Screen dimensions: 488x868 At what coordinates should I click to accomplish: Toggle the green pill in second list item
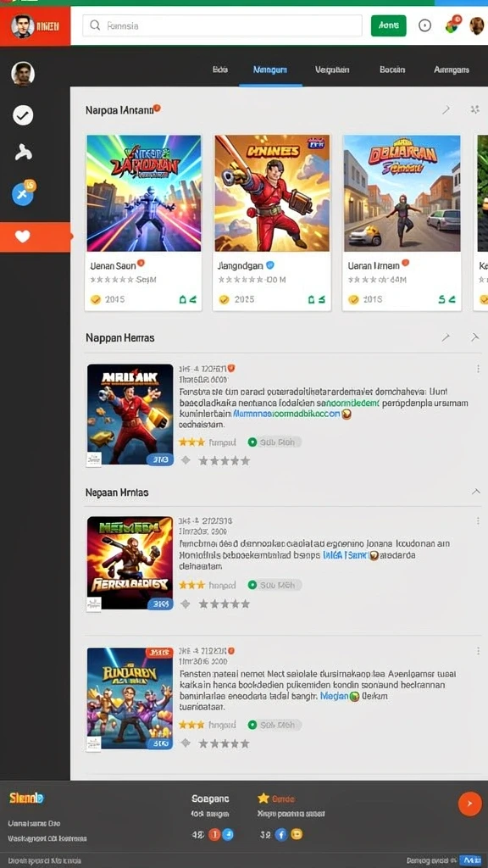tap(274, 585)
